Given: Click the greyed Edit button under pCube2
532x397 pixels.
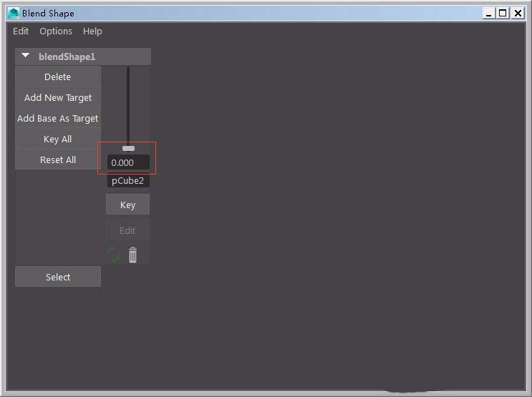Looking at the screenshot, I should tap(128, 230).
